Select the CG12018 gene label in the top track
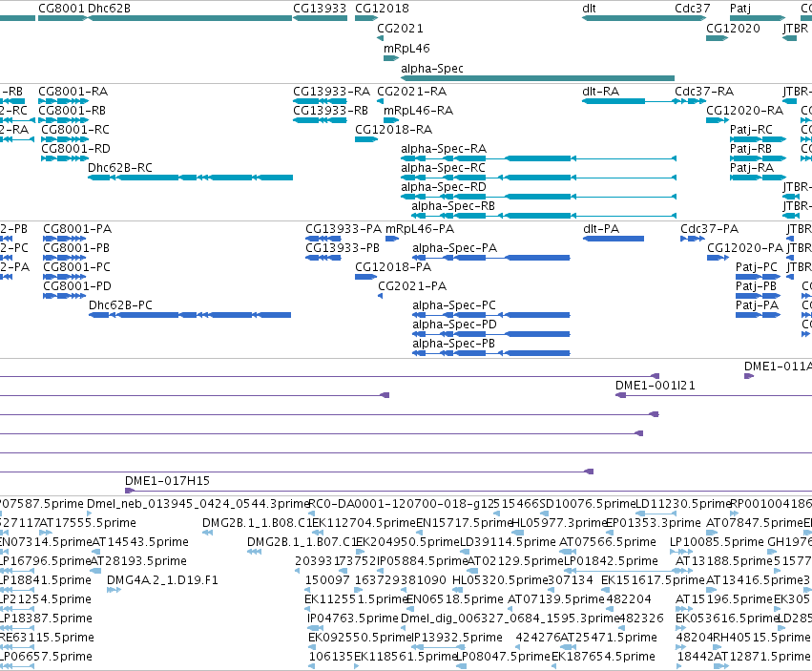Viewport: 812px width, 671px height. pyautogui.click(x=382, y=9)
